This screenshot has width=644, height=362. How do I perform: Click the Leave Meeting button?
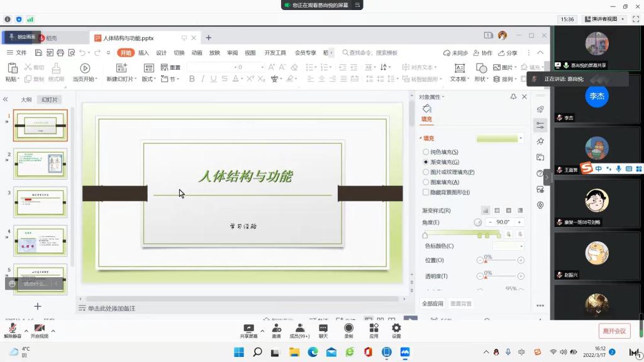click(614, 331)
